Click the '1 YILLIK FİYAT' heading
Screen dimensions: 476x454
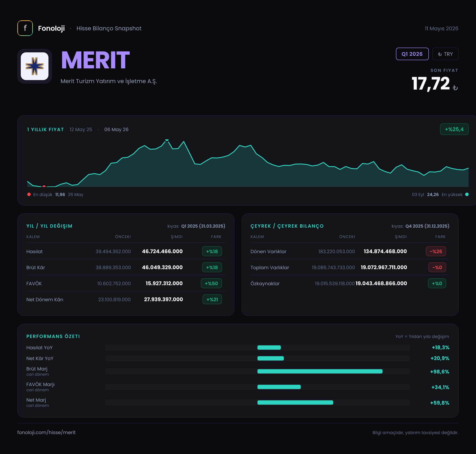[x=45, y=129]
